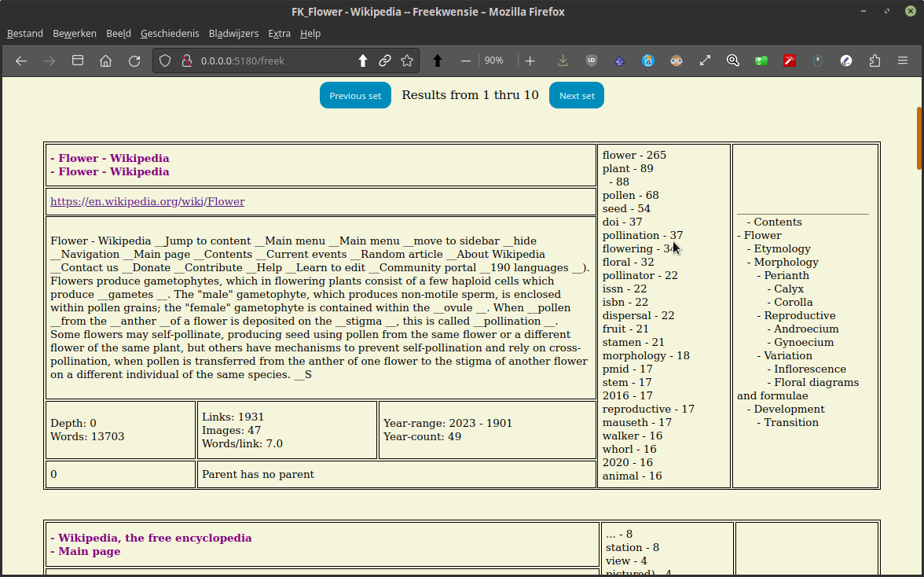Click the Next set button
The width and height of the screenshot is (924, 577).
coord(577,95)
